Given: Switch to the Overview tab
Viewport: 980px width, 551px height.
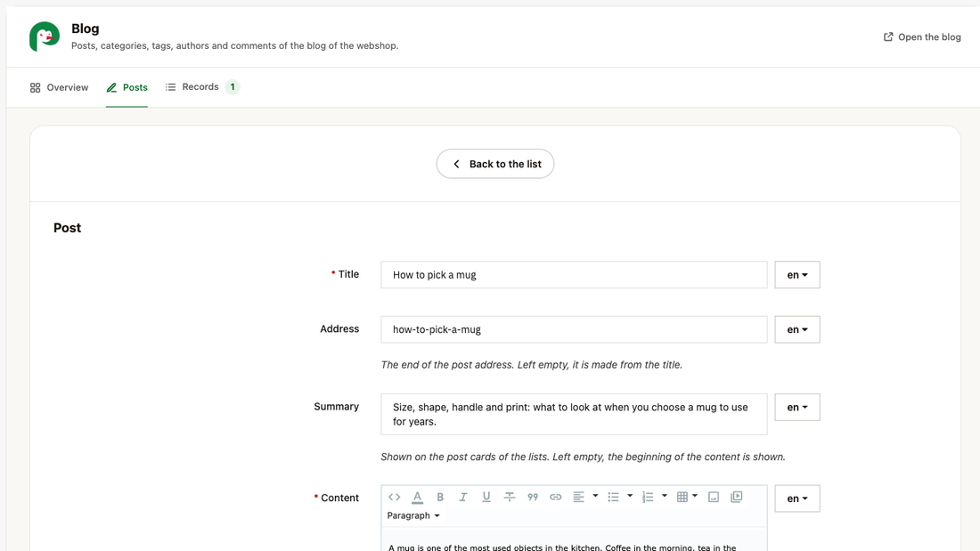Looking at the screenshot, I should tap(60, 87).
